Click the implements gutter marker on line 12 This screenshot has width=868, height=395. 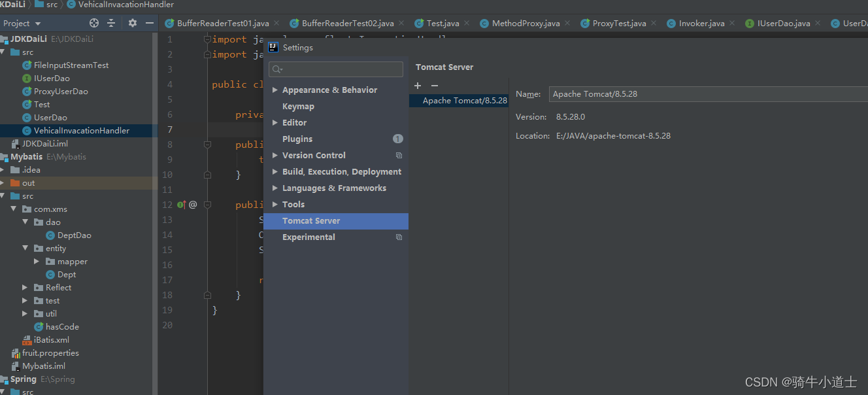tap(182, 205)
